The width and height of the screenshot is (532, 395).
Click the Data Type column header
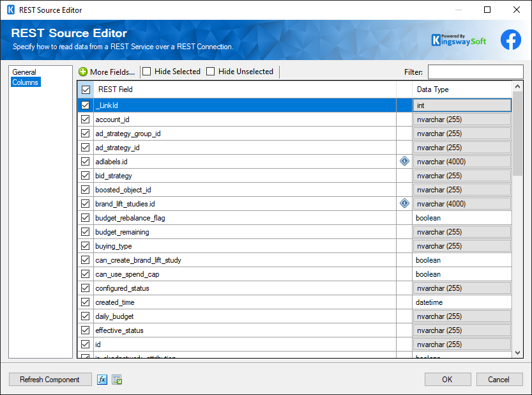coord(462,89)
